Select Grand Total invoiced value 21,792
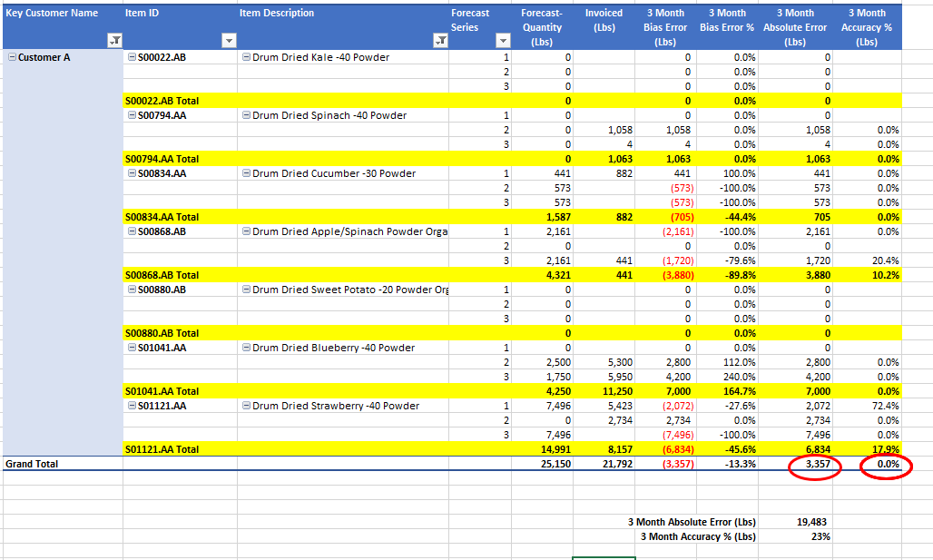933x560 pixels. pos(618,464)
